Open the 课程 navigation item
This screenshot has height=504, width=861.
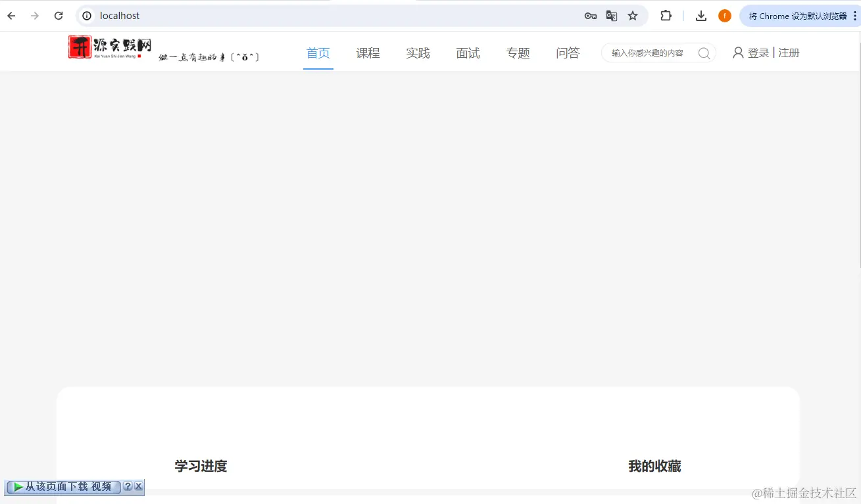coord(368,53)
